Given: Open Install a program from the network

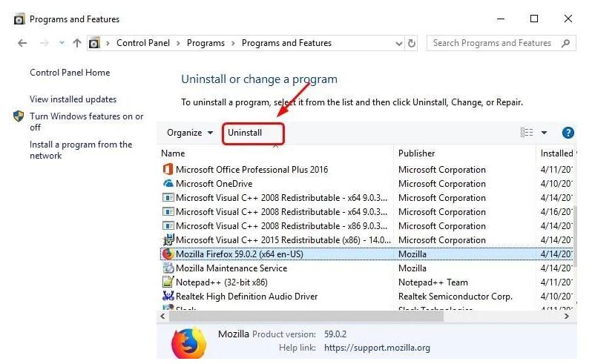Looking at the screenshot, I should tap(81, 150).
